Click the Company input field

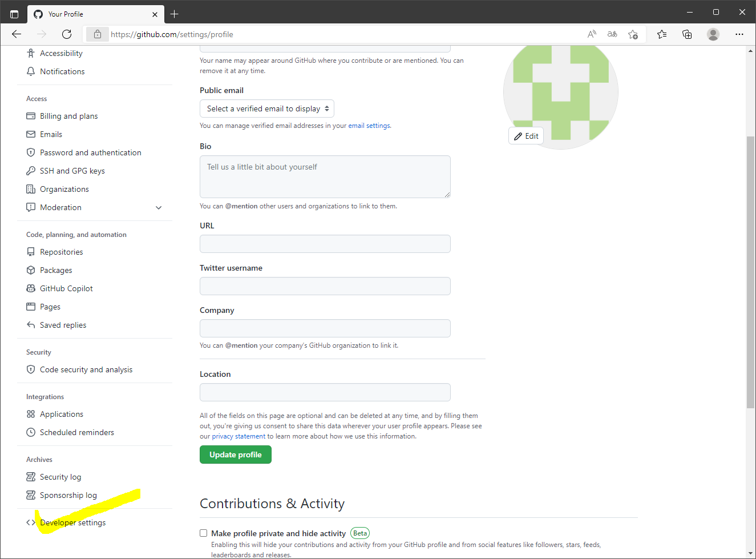tap(325, 328)
